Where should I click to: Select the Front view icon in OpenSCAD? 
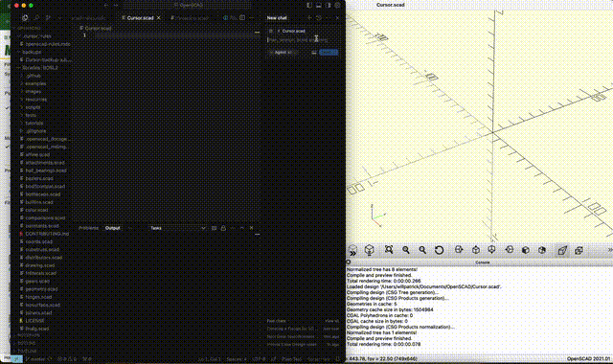point(526,249)
